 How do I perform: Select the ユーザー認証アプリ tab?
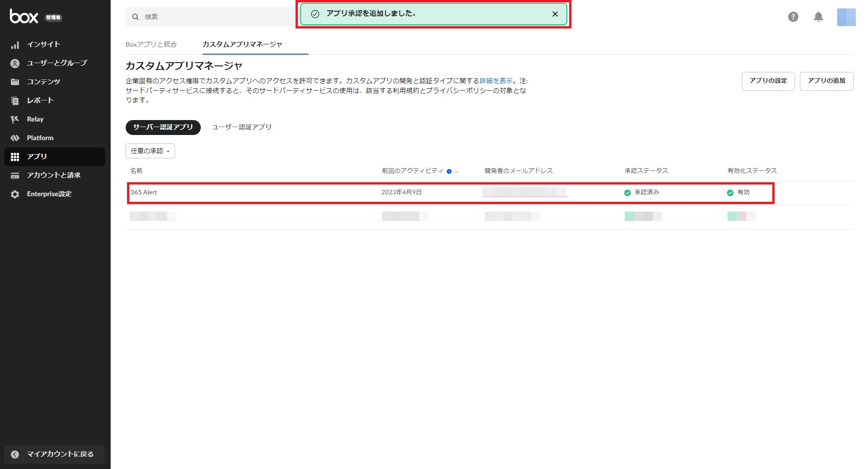pos(241,127)
